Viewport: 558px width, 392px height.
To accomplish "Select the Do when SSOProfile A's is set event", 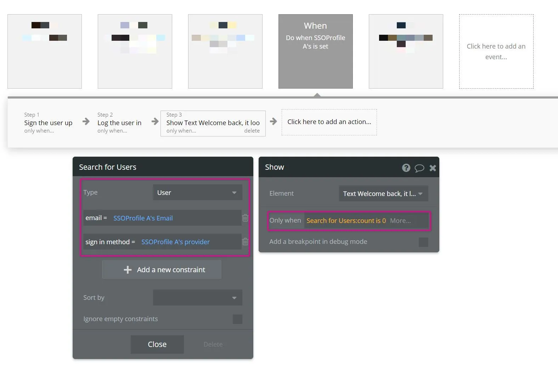I will click(x=315, y=51).
